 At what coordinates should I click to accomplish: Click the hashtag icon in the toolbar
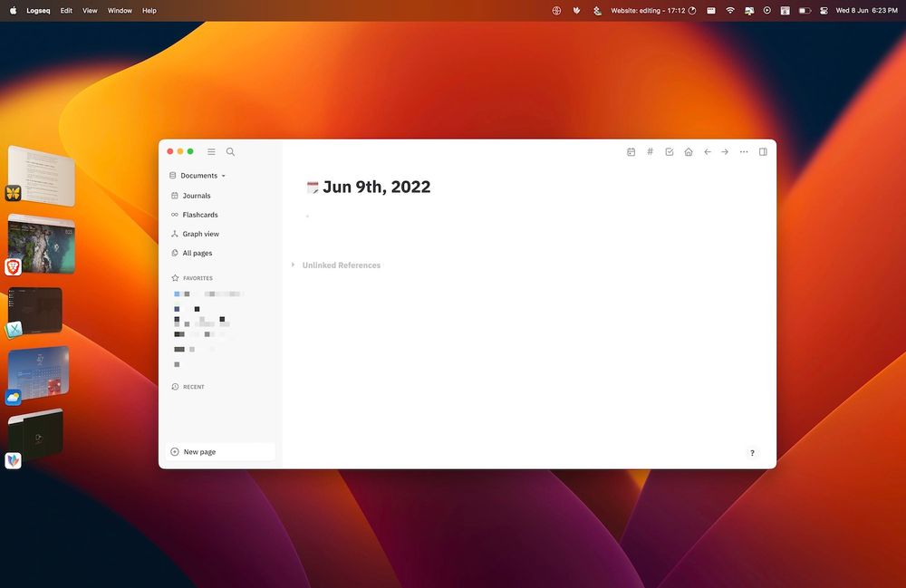[650, 151]
